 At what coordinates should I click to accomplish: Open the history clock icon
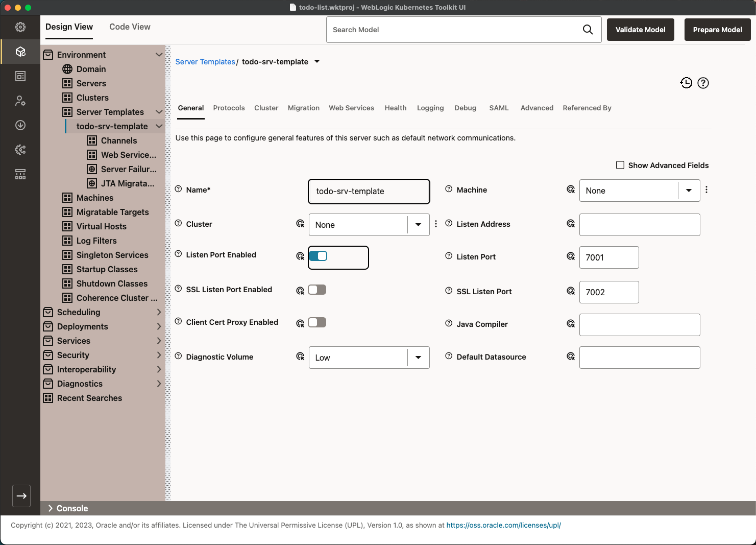coord(686,83)
